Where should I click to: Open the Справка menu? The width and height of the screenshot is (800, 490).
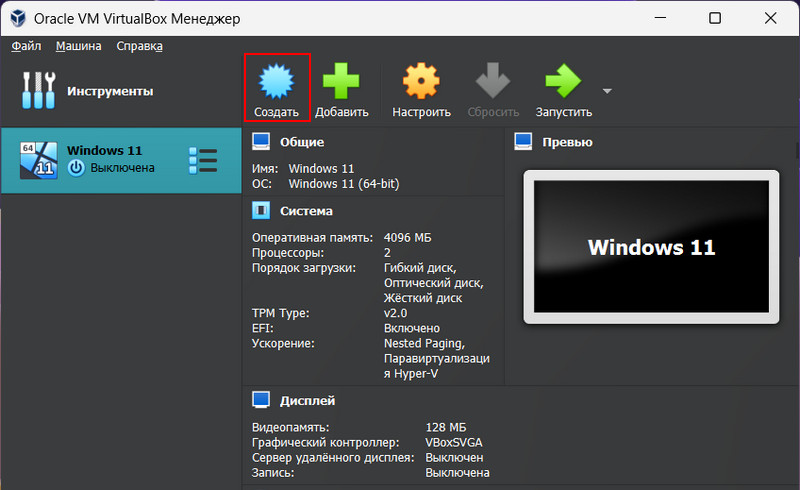(139, 46)
